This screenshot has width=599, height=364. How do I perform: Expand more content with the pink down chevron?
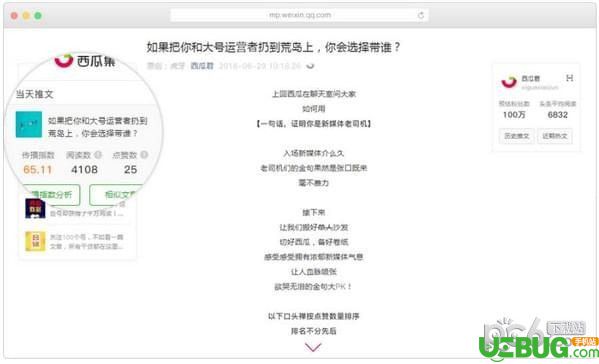[x=313, y=347]
